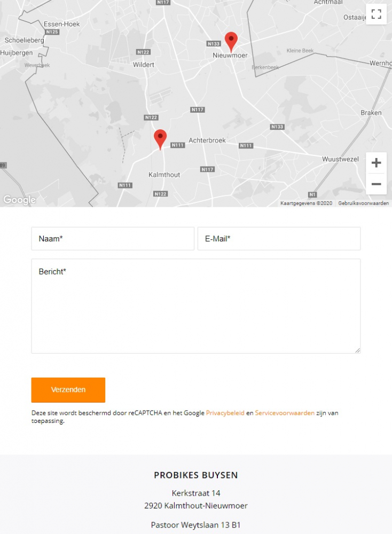
Task: Open the Privacybeleid link
Action: click(x=225, y=413)
